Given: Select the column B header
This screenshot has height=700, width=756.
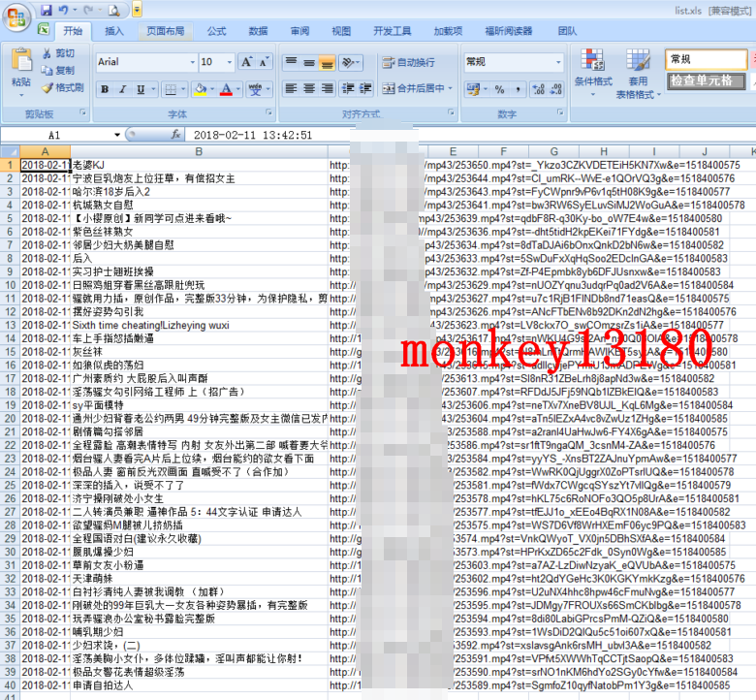Looking at the screenshot, I should tap(199, 152).
